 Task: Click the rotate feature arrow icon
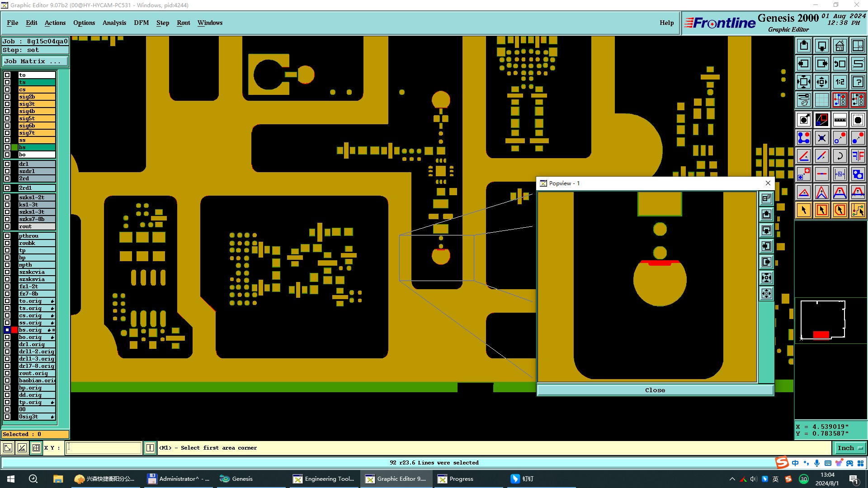click(x=840, y=156)
